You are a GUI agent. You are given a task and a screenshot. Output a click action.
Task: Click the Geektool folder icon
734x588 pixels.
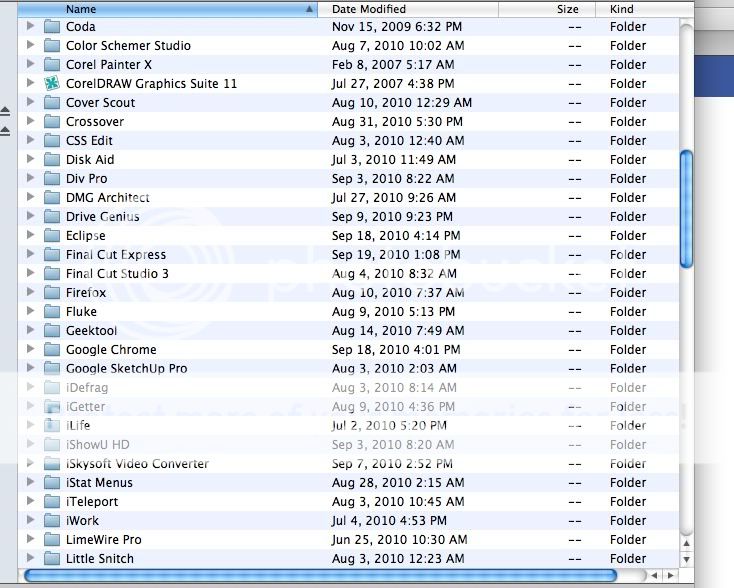click(52, 331)
